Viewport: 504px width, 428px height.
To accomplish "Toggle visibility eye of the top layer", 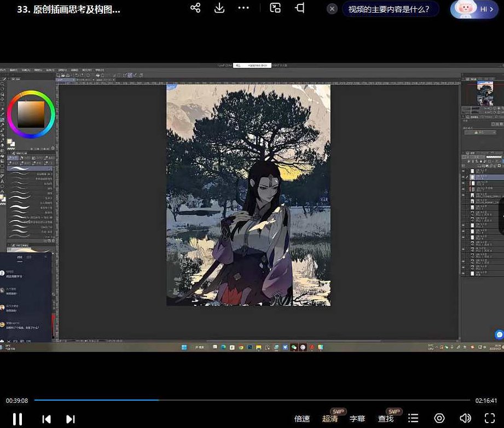I will 464,171.
